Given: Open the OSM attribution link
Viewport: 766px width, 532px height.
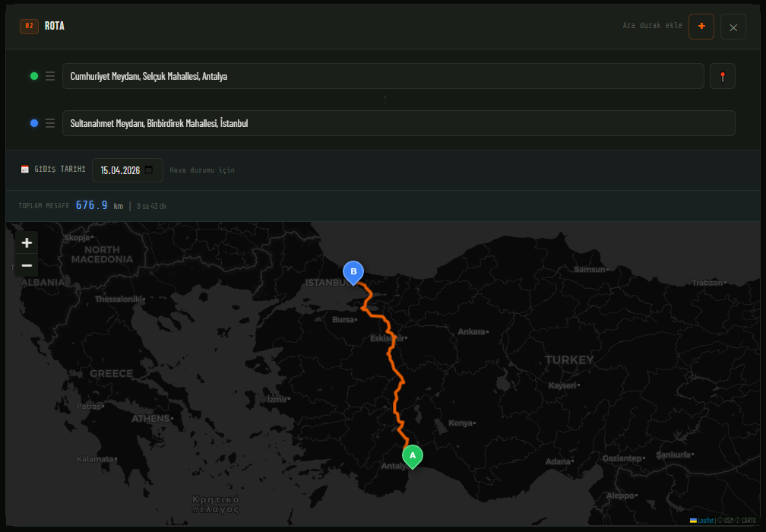Looking at the screenshot, I should coord(728,521).
